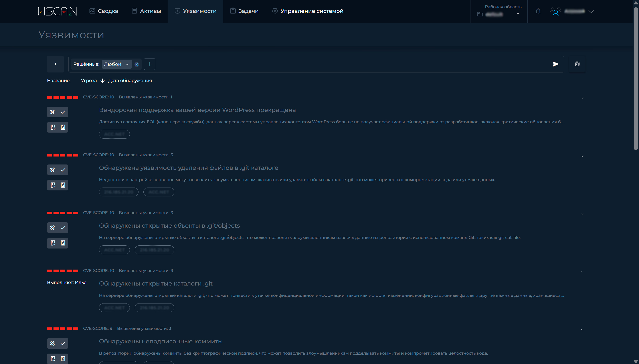Screen dimensions: 639x364
Task: Click the bandage icon on WordPress vulnerability
Action: (52, 112)
